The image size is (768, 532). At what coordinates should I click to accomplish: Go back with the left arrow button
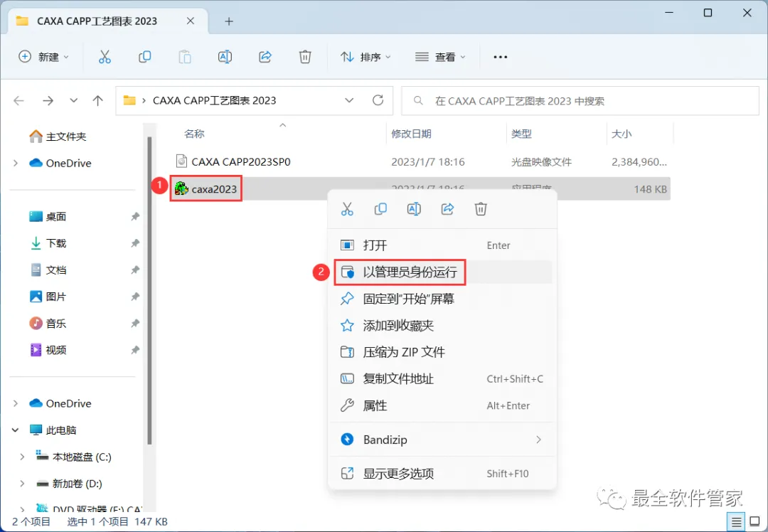coord(19,100)
